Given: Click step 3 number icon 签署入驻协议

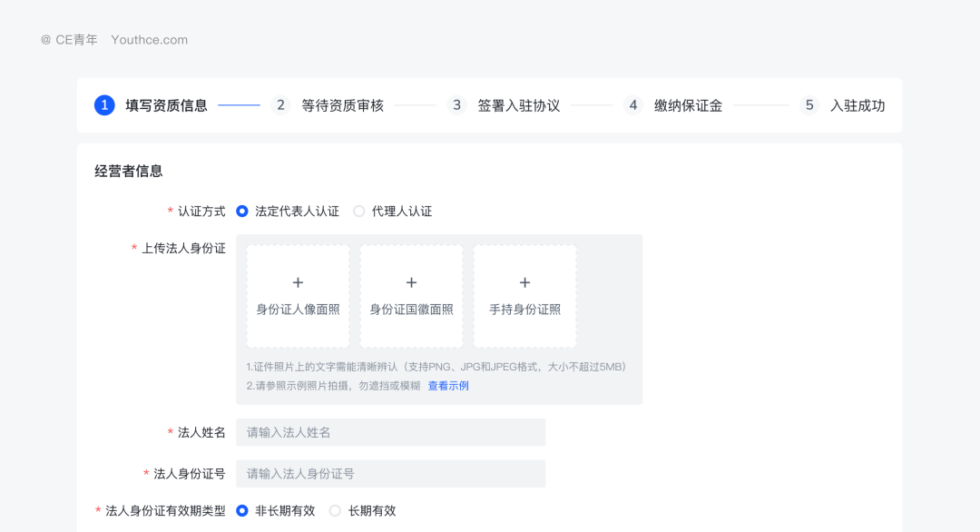Looking at the screenshot, I should 457,105.
